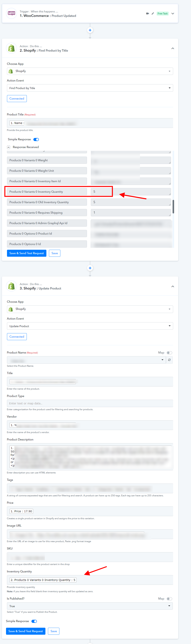This screenshot has width=191, height=644.
Task: Click Save button in step 2
Action: 55,253
